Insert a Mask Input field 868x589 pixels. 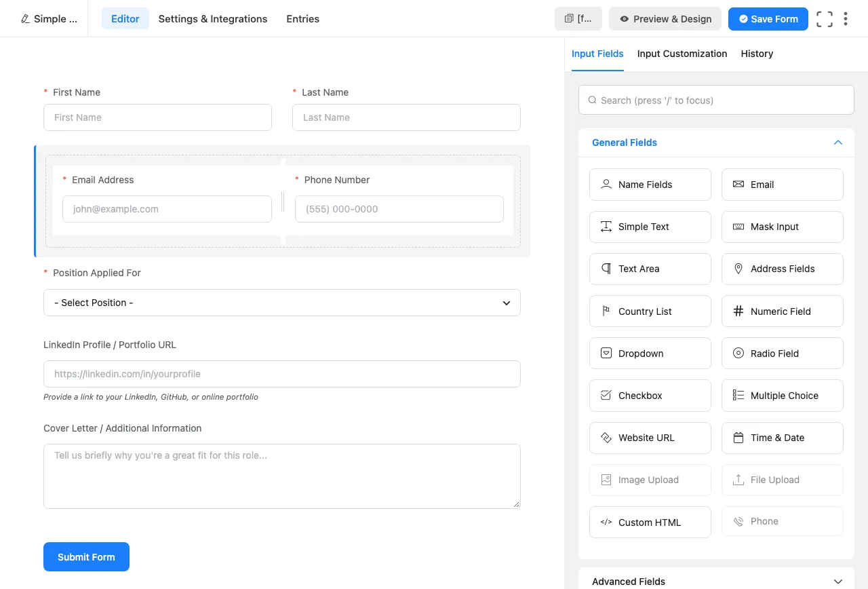point(783,227)
